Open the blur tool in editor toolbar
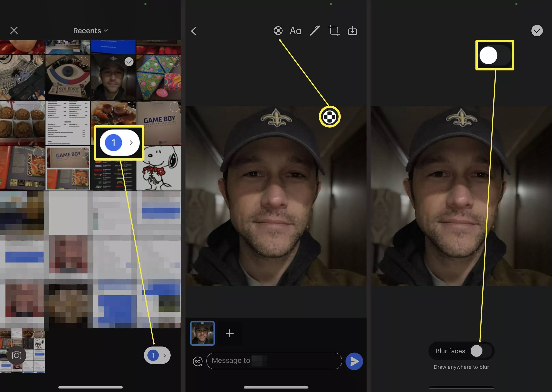The width and height of the screenshot is (552, 392). 278,31
